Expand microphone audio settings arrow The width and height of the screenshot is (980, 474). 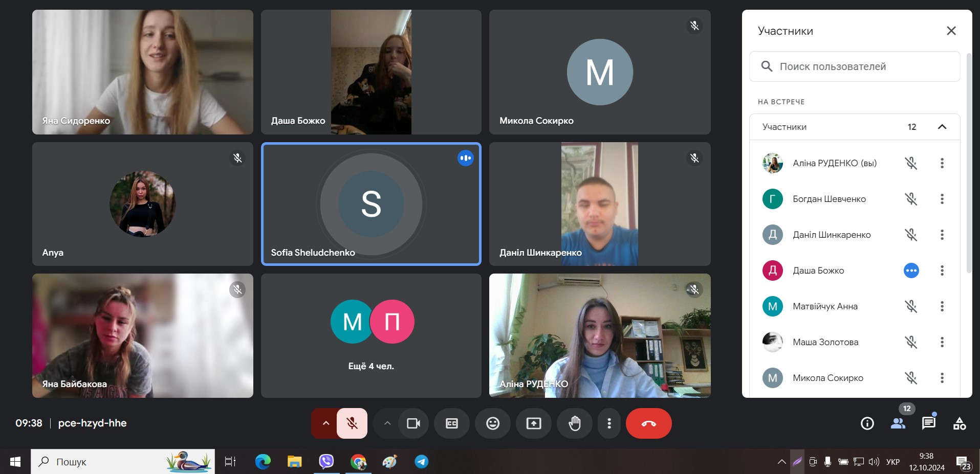325,423
